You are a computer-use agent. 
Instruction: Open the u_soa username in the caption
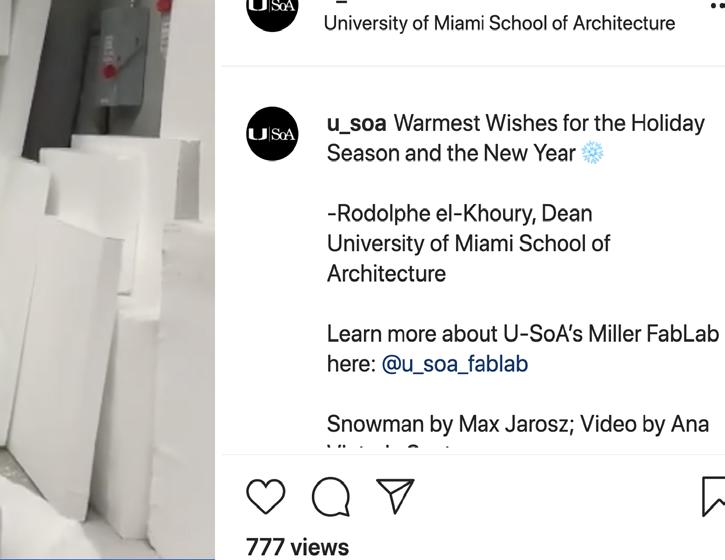point(356,124)
